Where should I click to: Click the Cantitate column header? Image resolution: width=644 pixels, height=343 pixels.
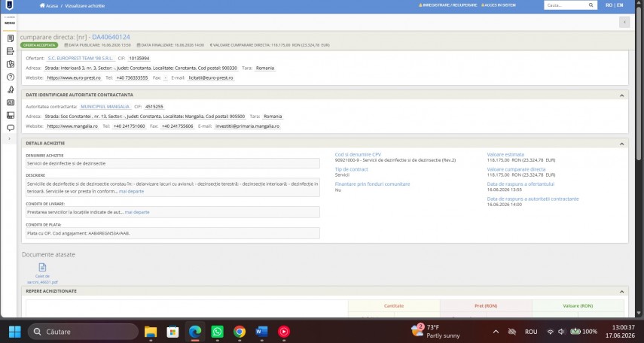coord(394,306)
